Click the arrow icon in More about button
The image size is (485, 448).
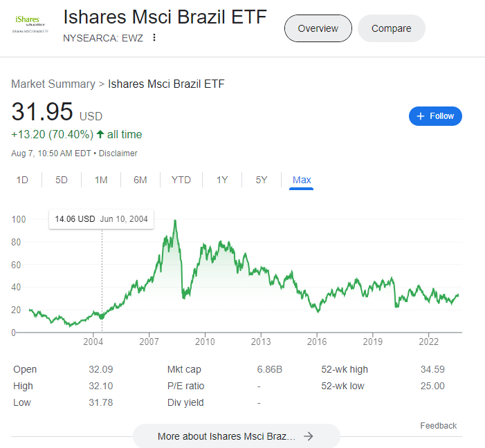click(308, 436)
